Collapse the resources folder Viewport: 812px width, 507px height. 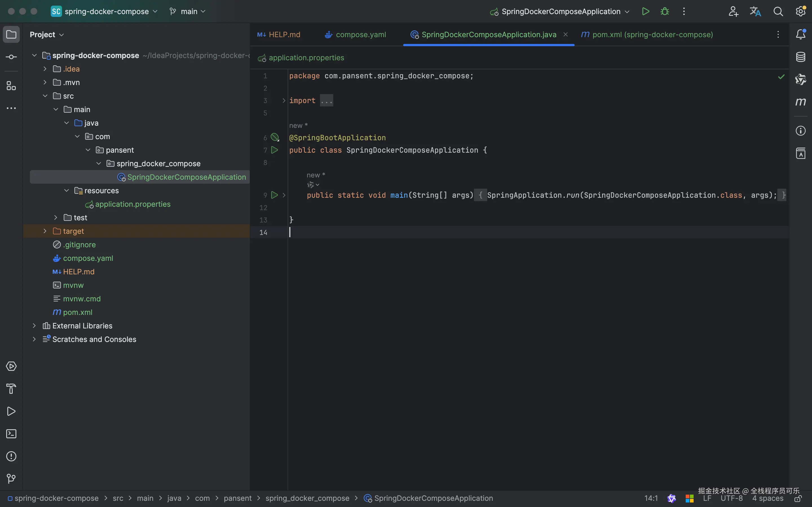point(67,190)
